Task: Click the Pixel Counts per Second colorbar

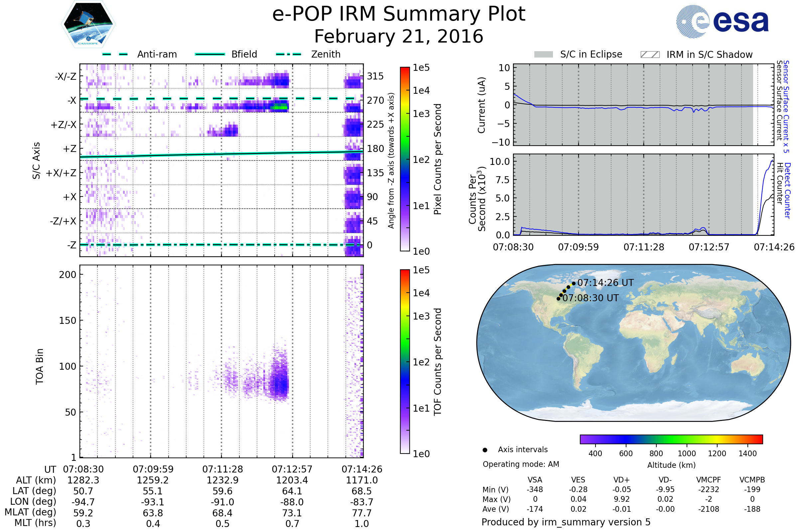Action: pyautogui.click(x=405, y=159)
